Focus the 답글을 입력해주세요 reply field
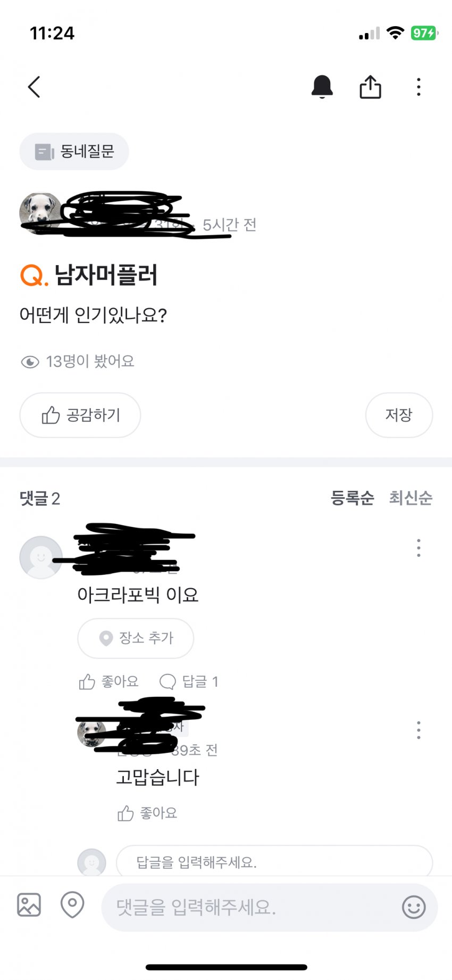This screenshot has height=980, width=452. coord(274,861)
